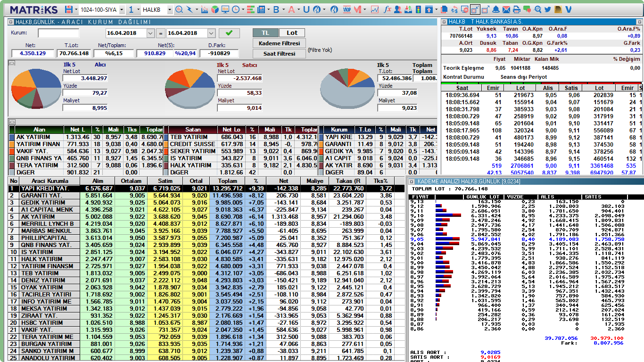The image size is (644, 362).
Task: Click the clock icon in toolbar
Action: 235,9
